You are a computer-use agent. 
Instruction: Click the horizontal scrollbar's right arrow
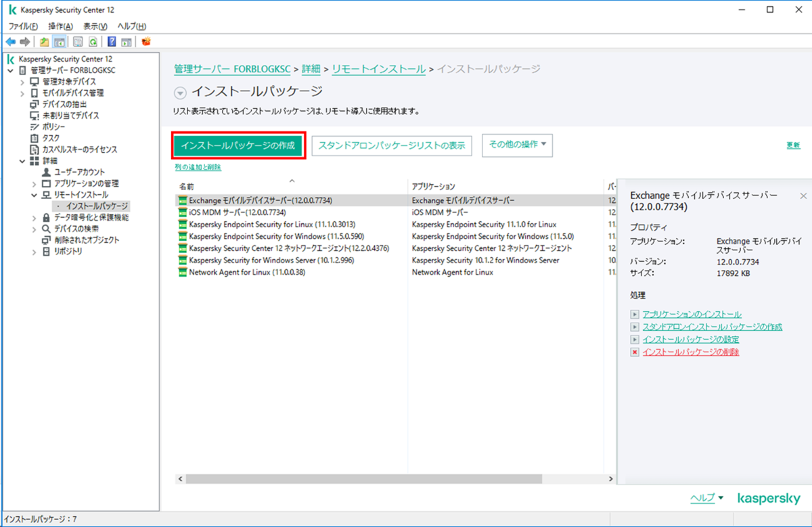point(612,478)
